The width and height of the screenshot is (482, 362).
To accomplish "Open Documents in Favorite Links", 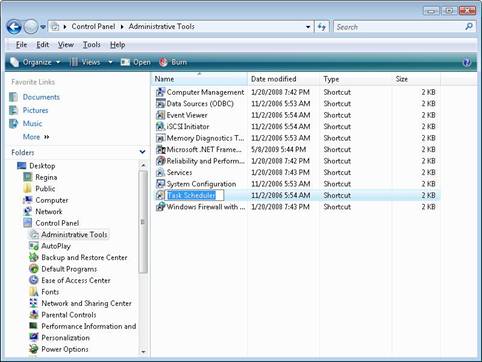I will click(41, 97).
